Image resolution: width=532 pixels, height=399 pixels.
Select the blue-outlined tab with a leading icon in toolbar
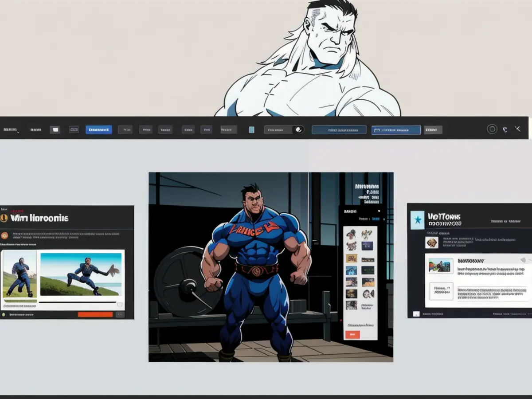(396, 130)
